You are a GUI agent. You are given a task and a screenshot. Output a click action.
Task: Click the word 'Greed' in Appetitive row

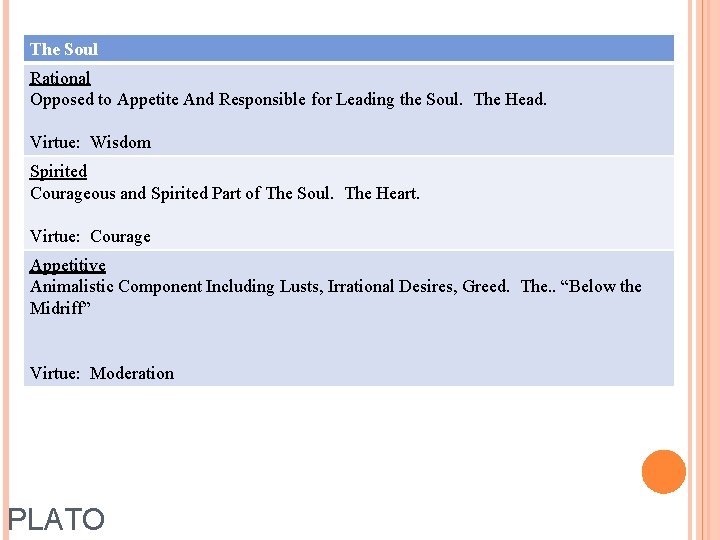point(485,286)
